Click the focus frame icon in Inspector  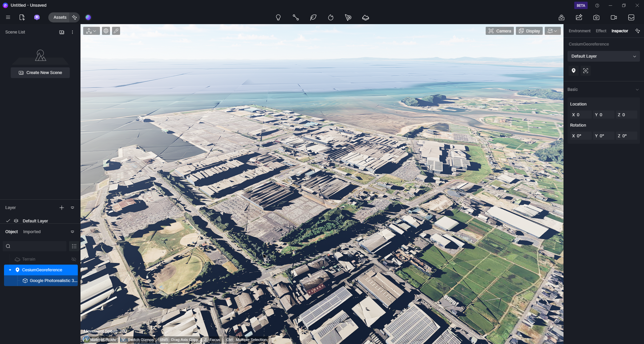click(586, 71)
